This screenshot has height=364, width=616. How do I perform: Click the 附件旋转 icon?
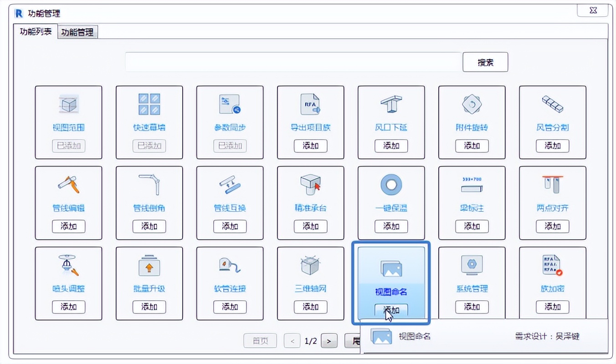tap(472, 105)
